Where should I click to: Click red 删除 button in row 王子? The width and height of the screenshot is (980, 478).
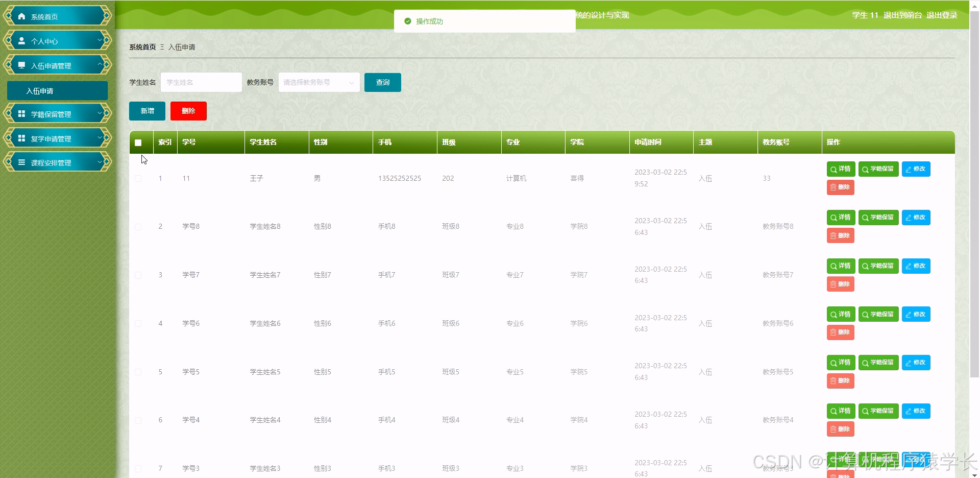tap(840, 187)
